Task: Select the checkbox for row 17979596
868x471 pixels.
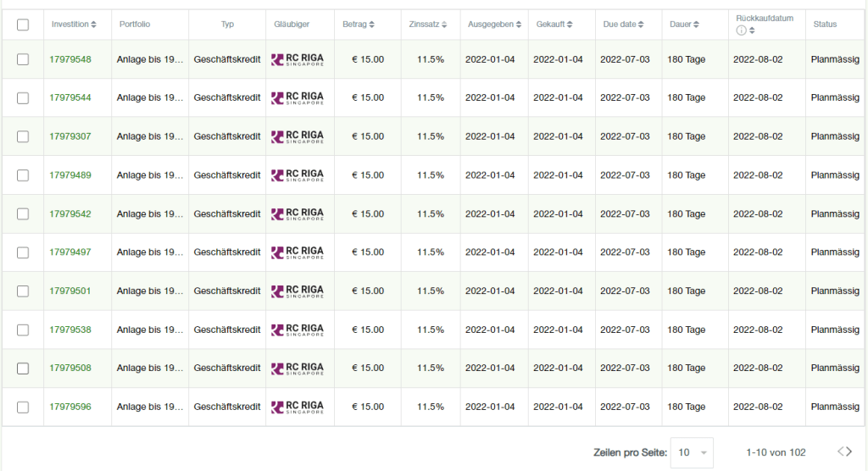Action: pyautogui.click(x=23, y=407)
